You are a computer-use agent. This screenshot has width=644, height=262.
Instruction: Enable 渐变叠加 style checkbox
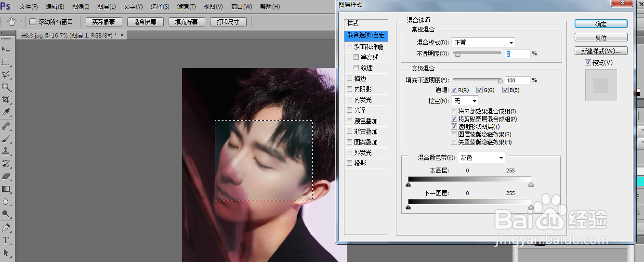coord(349,131)
